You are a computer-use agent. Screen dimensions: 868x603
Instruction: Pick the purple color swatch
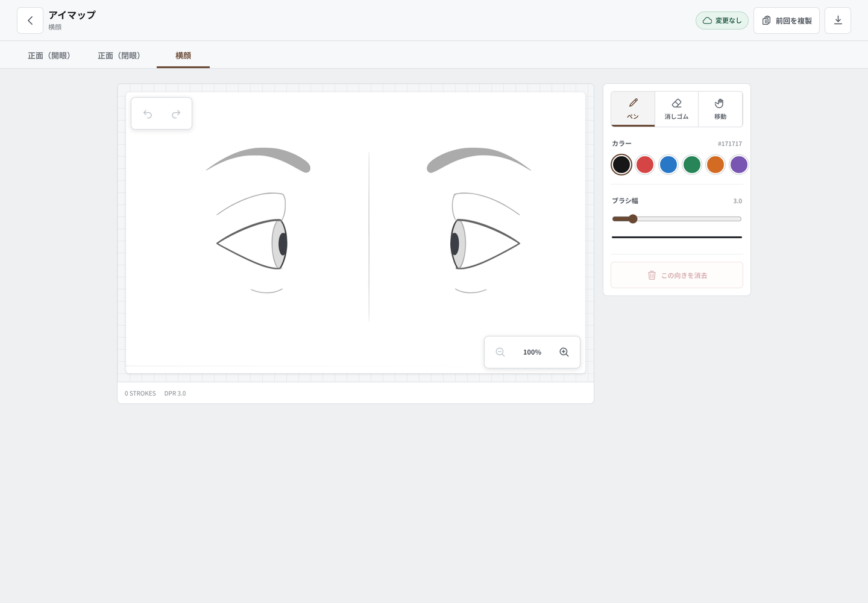coord(739,165)
